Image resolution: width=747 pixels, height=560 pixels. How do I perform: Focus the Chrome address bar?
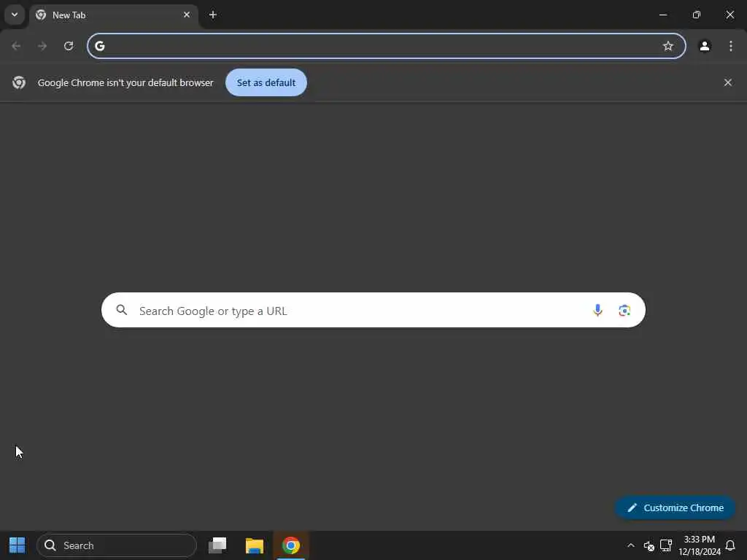[387, 46]
